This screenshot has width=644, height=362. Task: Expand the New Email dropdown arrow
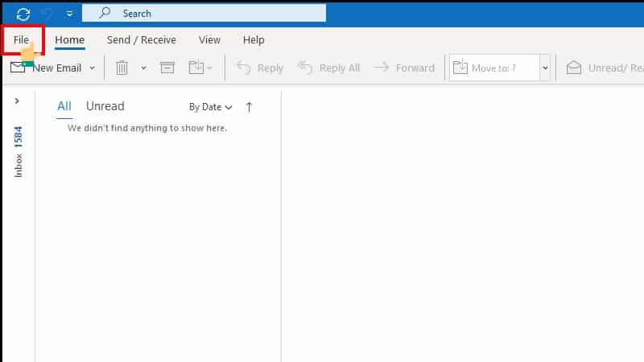tap(92, 68)
